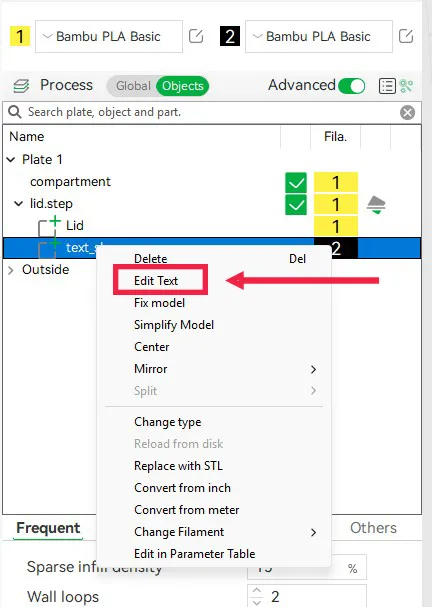Switch process mode to Global

(133, 86)
